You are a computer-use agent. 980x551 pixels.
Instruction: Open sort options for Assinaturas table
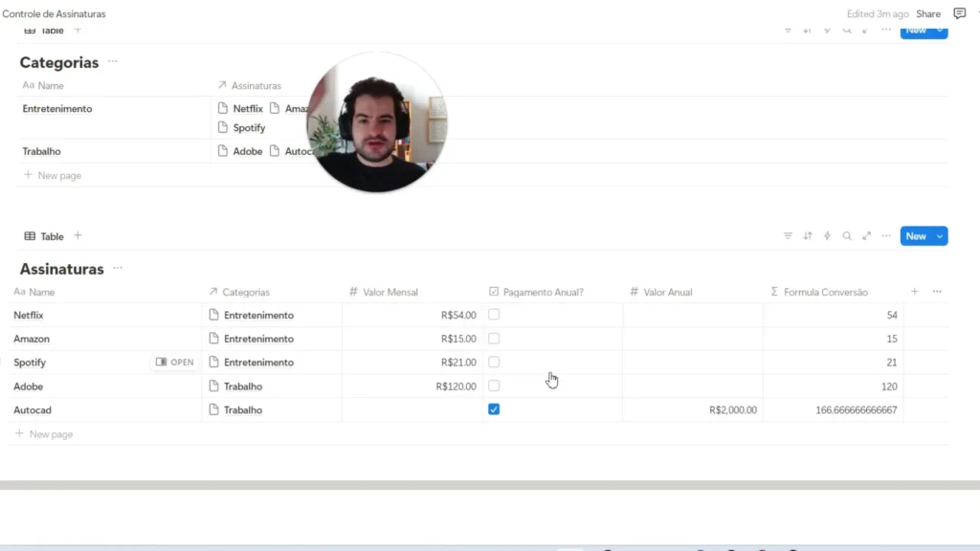[808, 236]
